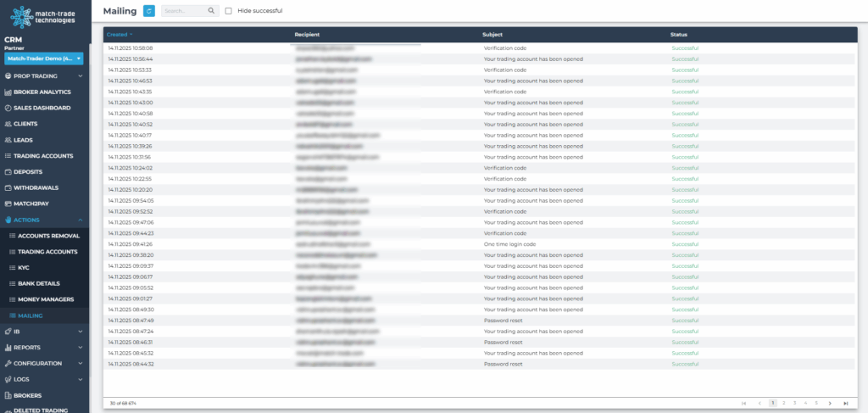Image resolution: width=868 pixels, height=413 pixels.
Task: Open the Match-Trader Demo partner dropdown
Action: [44, 59]
